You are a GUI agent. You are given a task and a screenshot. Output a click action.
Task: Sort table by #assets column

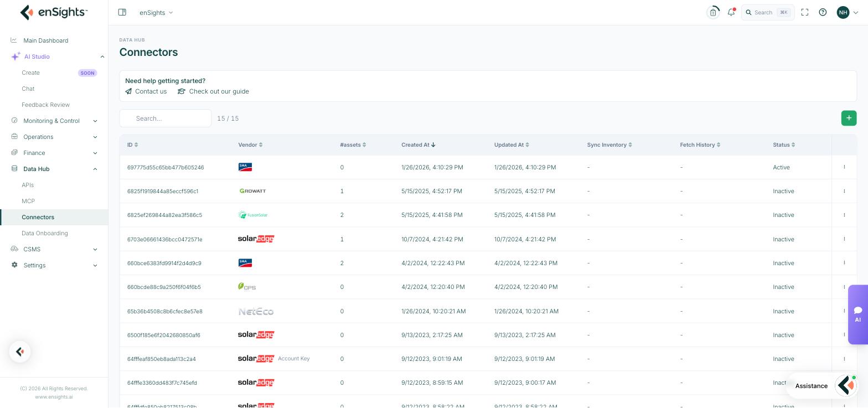(353, 144)
